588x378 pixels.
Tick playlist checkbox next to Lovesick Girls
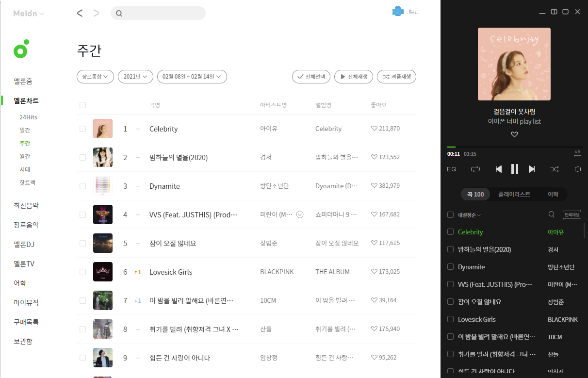[x=450, y=319]
